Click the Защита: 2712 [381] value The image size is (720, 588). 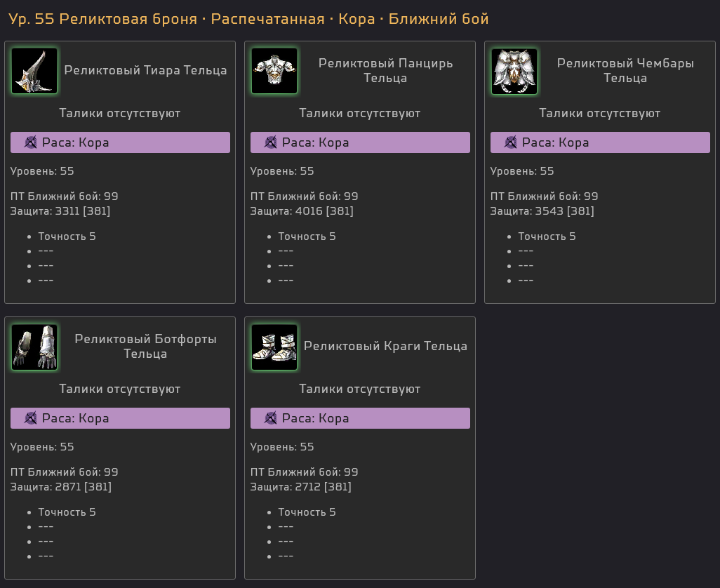click(x=301, y=487)
